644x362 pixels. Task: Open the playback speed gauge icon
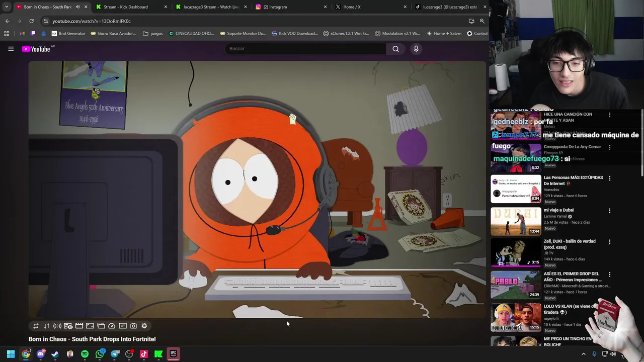coord(112,326)
